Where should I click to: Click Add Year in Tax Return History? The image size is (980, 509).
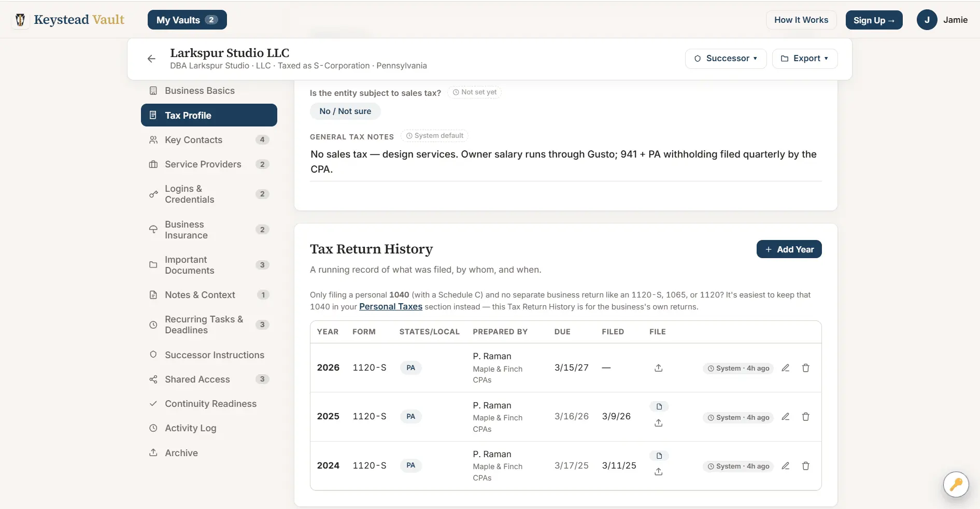click(x=789, y=249)
